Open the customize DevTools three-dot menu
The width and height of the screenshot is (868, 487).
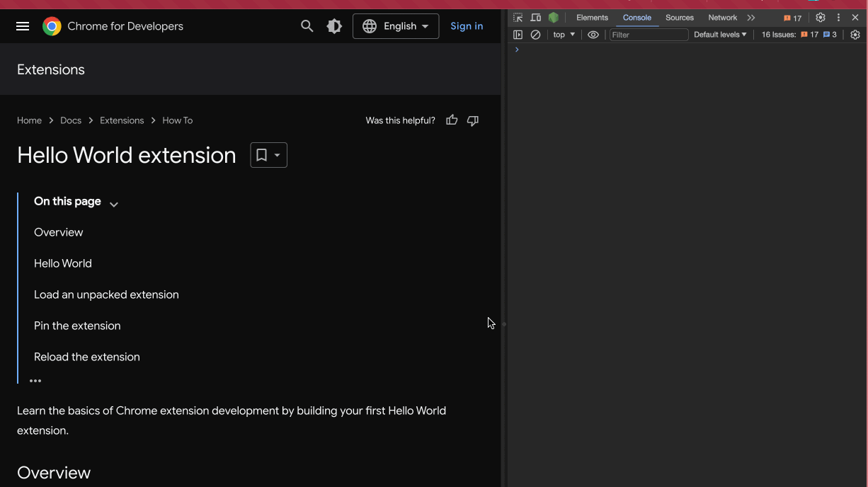(838, 17)
